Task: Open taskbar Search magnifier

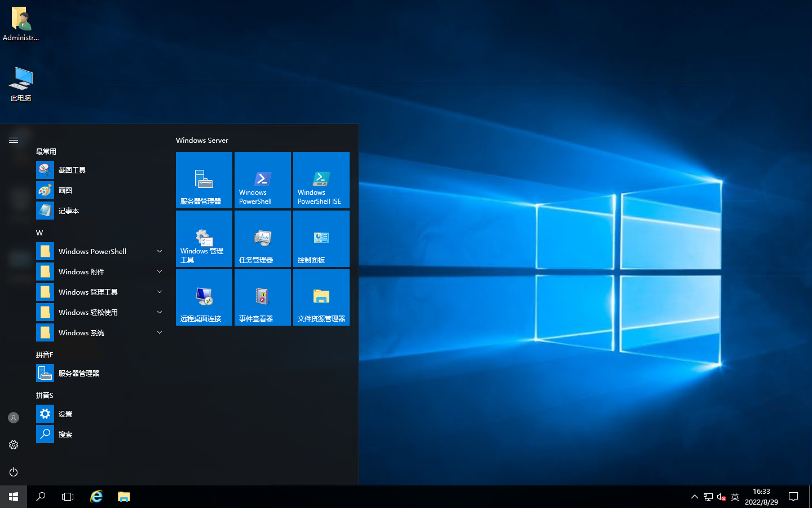Action: (41, 497)
